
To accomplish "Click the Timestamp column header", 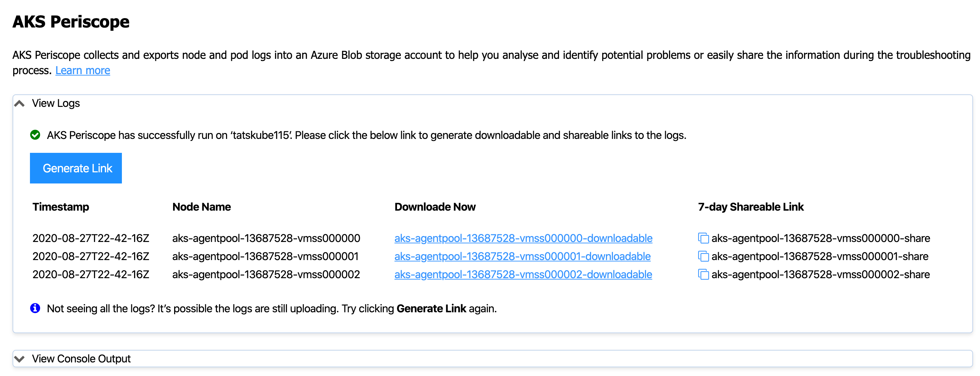I will click(x=61, y=207).
